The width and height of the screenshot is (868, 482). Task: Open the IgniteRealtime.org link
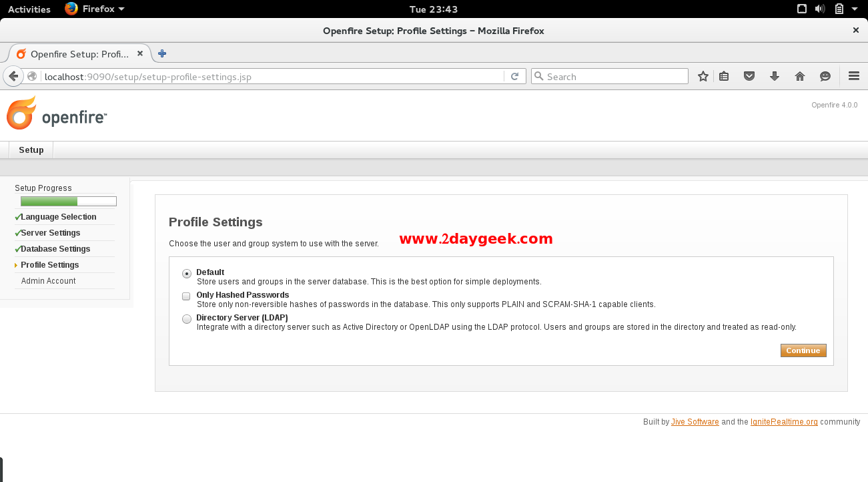tap(784, 422)
